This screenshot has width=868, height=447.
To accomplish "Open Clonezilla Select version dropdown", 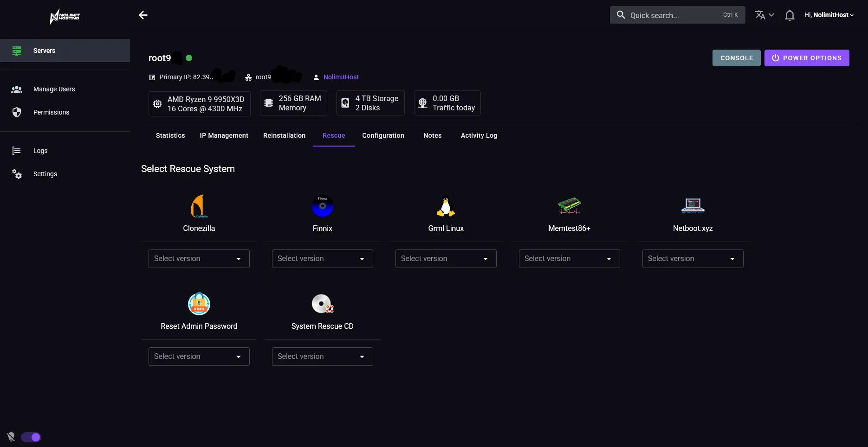I will [x=199, y=259].
